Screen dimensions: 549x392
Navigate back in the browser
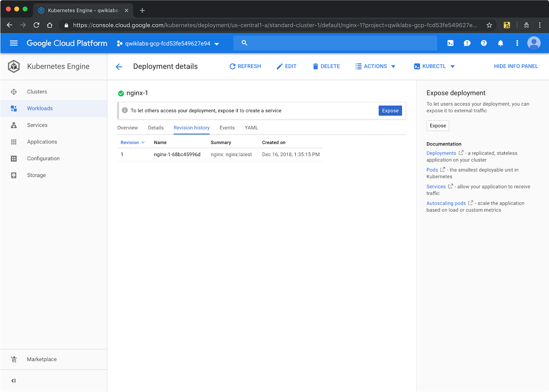[10, 25]
